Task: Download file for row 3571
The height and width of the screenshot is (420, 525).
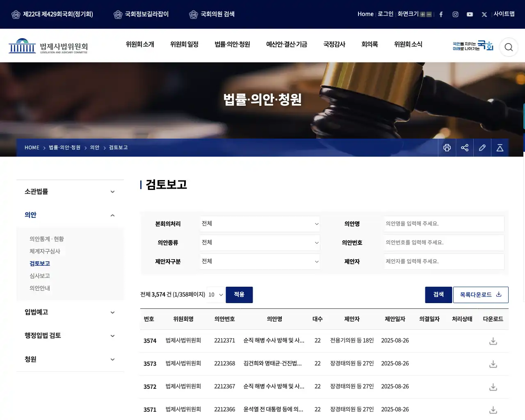Action: [x=493, y=410]
